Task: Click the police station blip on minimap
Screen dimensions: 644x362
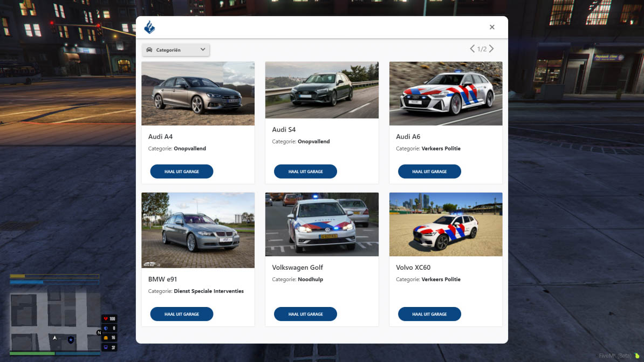Action: [x=71, y=340]
